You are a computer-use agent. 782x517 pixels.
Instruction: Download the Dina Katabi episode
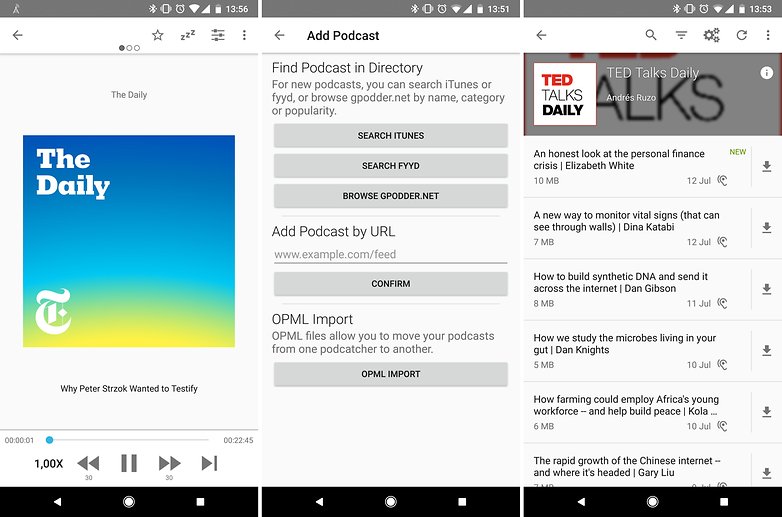(x=767, y=228)
